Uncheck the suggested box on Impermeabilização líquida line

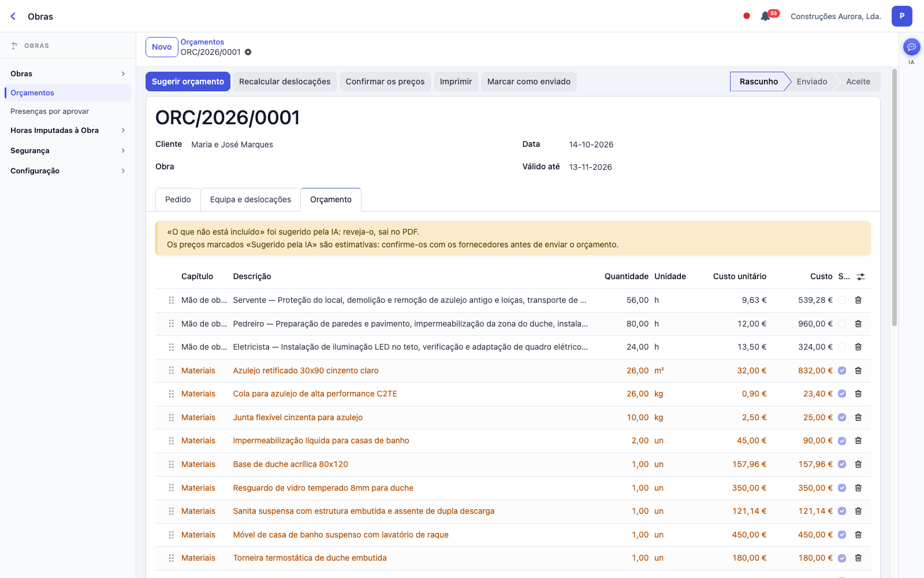pos(842,440)
